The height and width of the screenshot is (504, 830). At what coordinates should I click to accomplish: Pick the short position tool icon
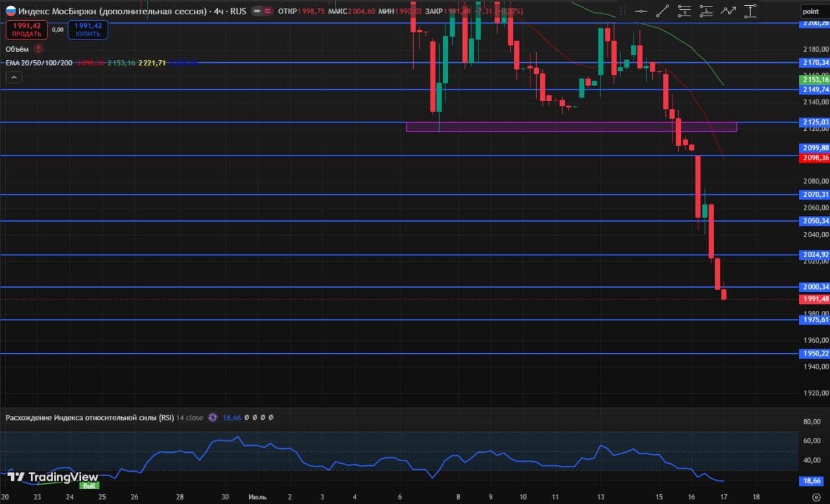pos(685,10)
